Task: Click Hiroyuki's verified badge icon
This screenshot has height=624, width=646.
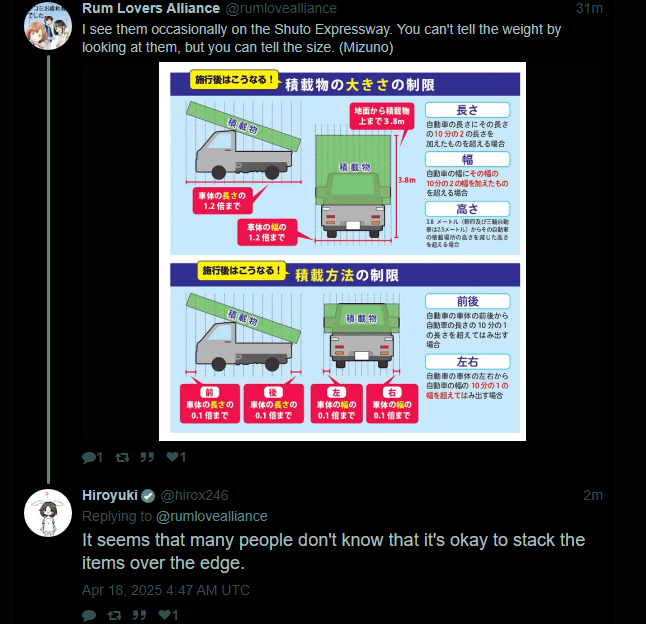Action: click(148, 496)
